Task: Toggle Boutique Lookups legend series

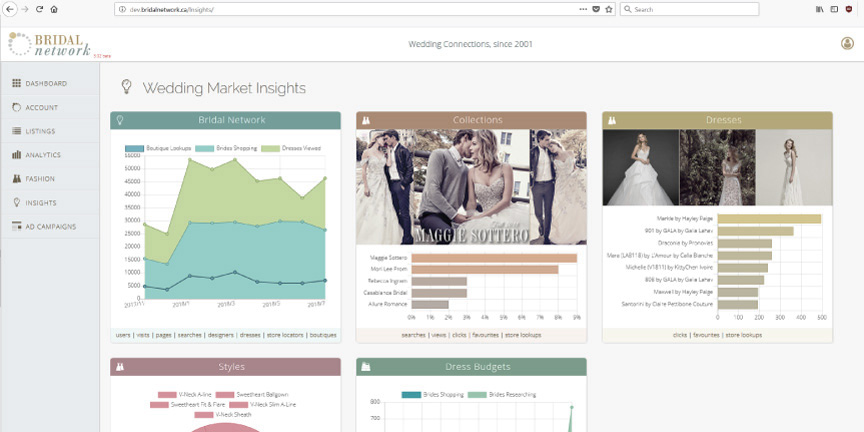Action: coord(158,148)
